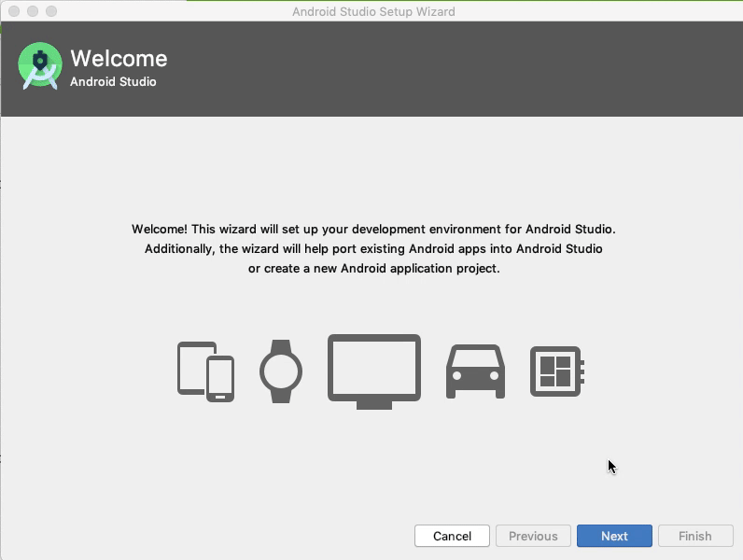The image size is (743, 560).
Task: Click the Next button
Action: 614,536
